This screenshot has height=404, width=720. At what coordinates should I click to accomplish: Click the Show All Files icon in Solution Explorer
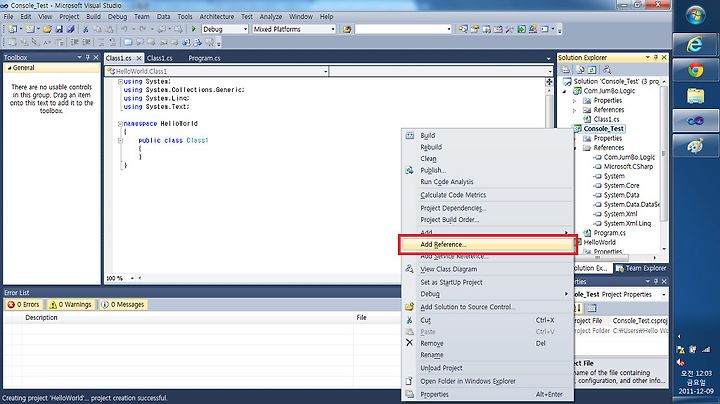580,70
